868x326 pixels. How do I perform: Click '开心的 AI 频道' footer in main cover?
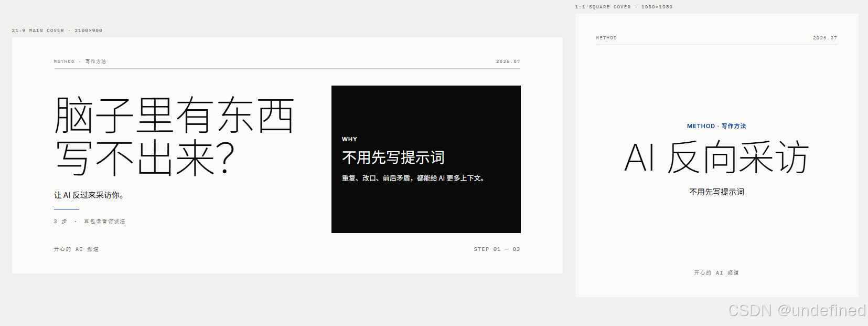click(76, 249)
